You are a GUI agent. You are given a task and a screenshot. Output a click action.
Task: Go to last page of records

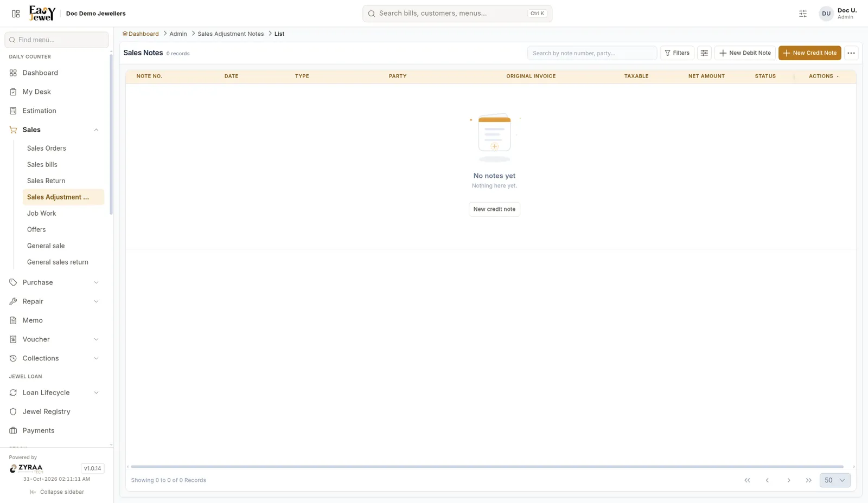pyautogui.click(x=809, y=480)
